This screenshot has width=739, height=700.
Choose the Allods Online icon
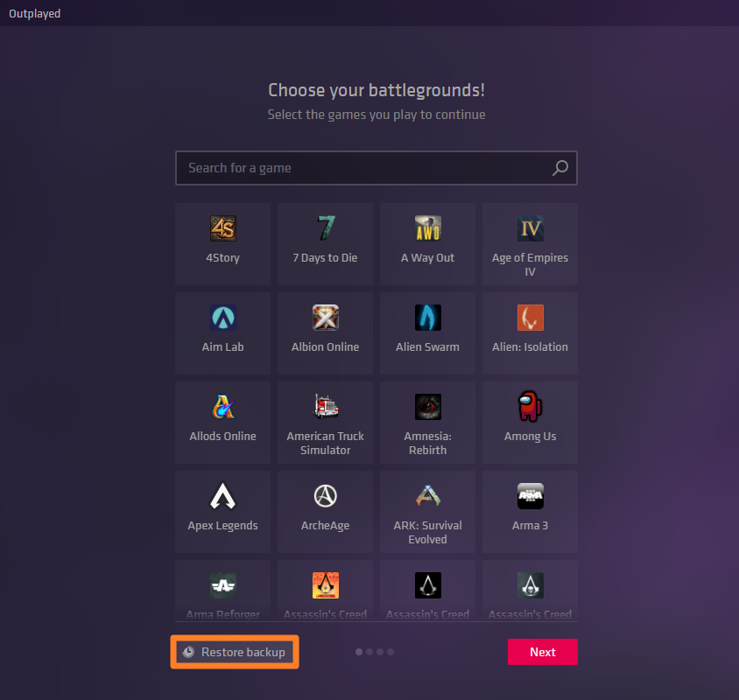223,407
